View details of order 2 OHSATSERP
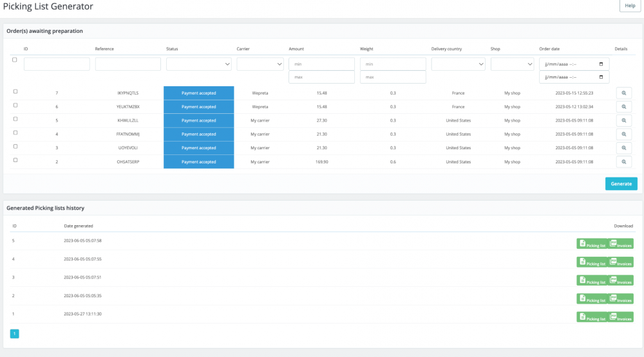 (x=623, y=161)
